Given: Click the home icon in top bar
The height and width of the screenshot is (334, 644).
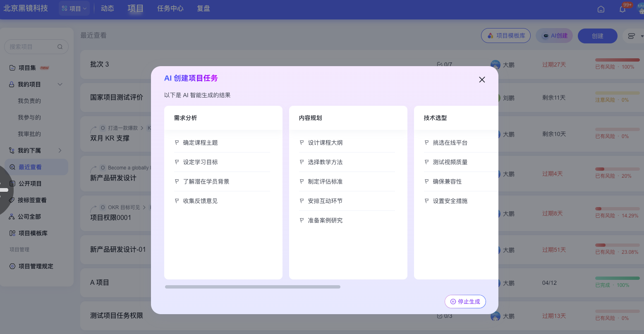Looking at the screenshot, I should coord(601,9).
